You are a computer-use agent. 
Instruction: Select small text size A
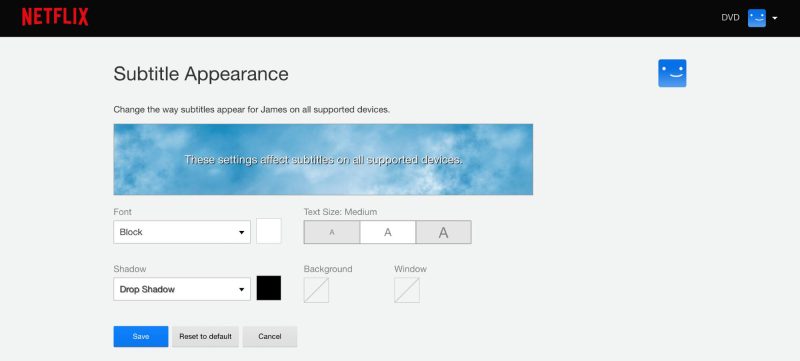[x=332, y=233]
